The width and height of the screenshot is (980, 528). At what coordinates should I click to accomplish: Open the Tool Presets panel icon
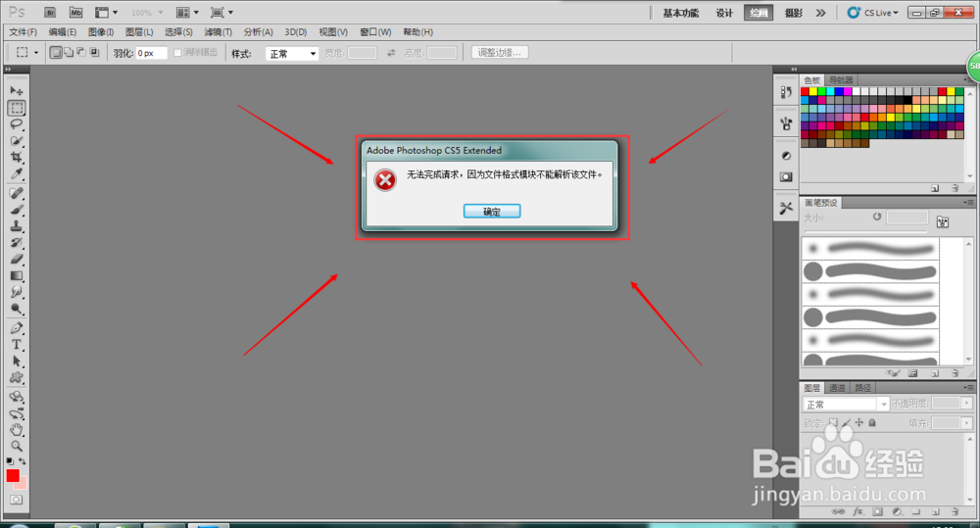point(786,208)
